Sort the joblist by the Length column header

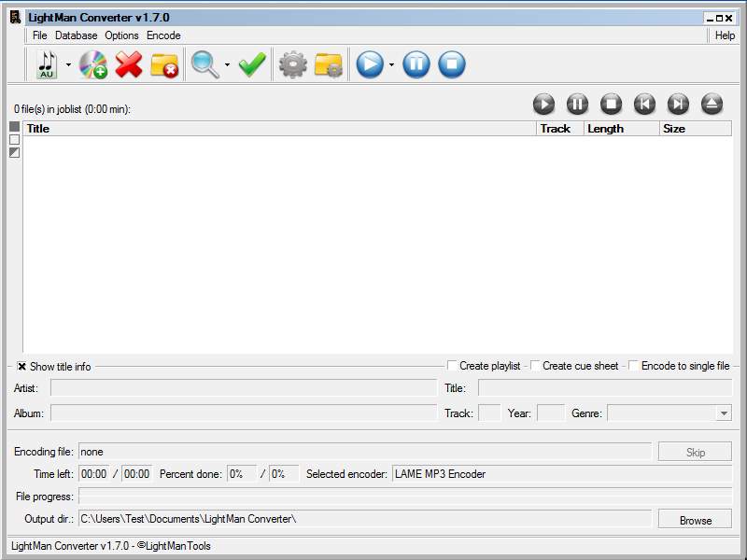pyautogui.click(x=622, y=129)
